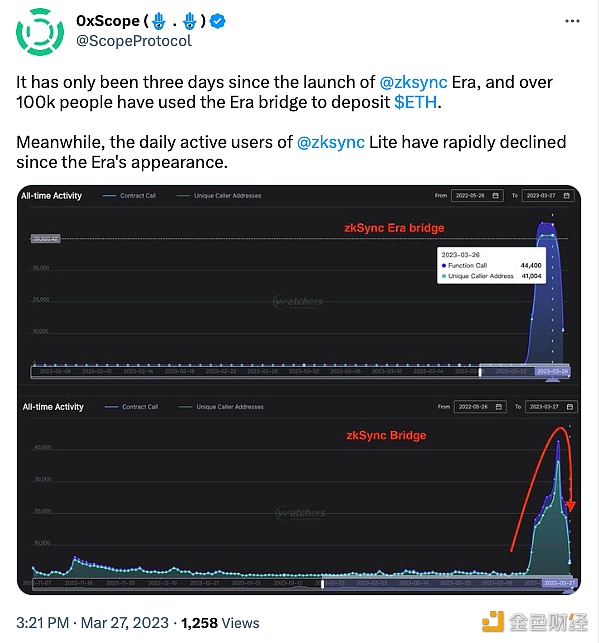Image resolution: width=599 pixels, height=643 pixels.
Task: Open calendar icon in top chart To date
Action: [x=566, y=196]
